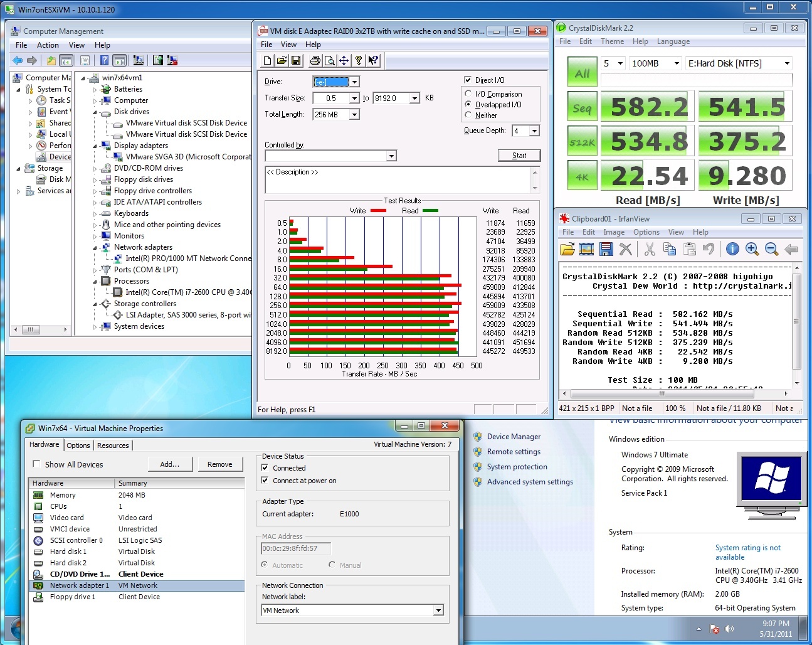Switch to the Resources tab

click(113, 445)
